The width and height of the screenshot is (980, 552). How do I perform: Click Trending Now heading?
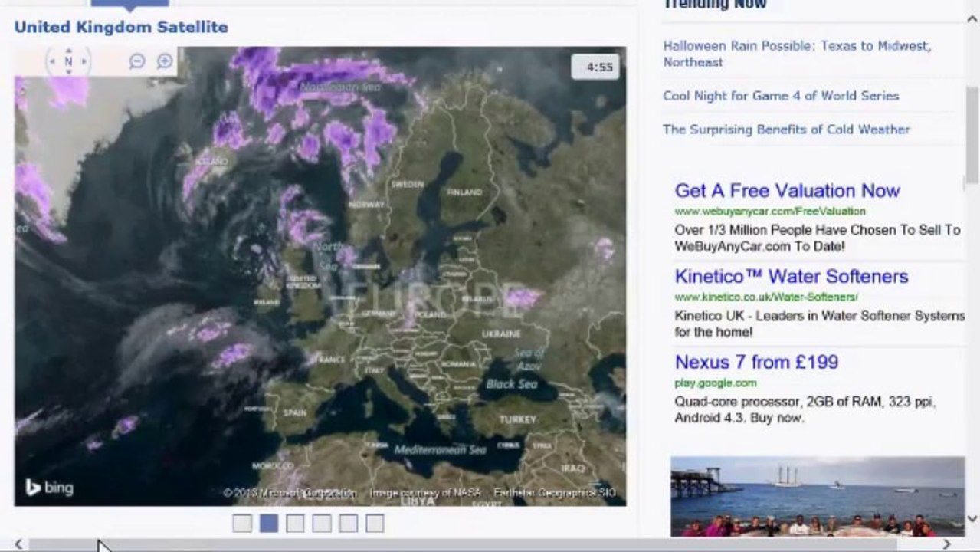pyautogui.click(x=715, y=4)
